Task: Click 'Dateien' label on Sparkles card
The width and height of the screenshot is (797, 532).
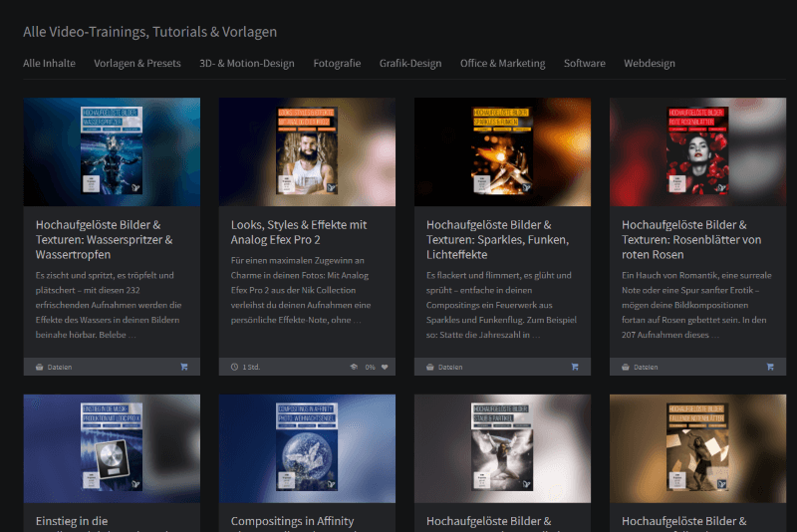Action: pos(450,367)
